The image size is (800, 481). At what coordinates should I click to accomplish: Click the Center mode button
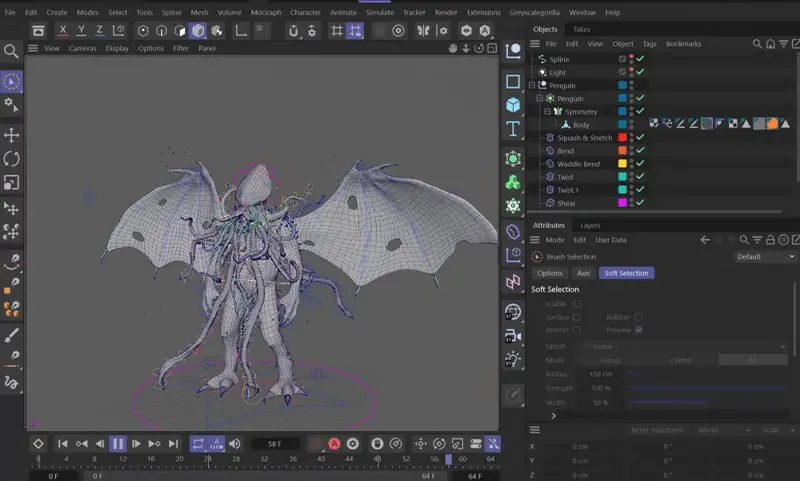[x=681, y=360]
